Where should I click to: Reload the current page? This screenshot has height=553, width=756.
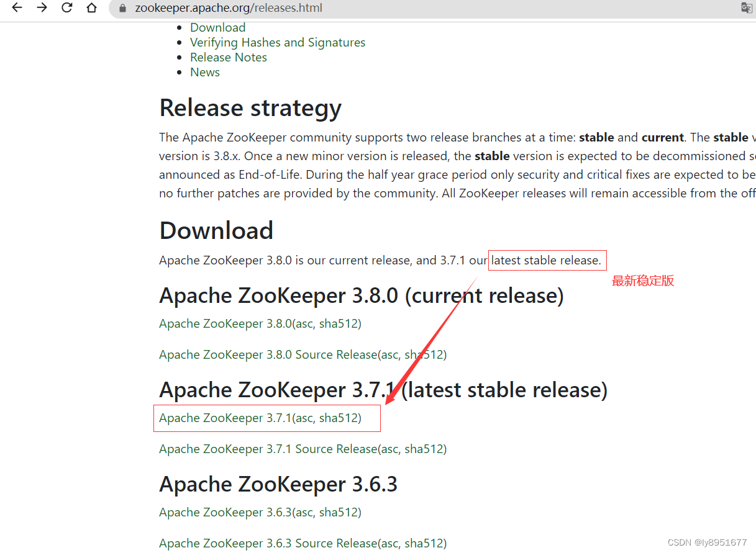point(66,8)
